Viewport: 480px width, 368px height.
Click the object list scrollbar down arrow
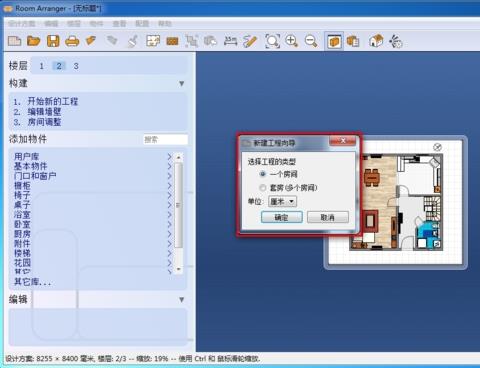[179, 269]
